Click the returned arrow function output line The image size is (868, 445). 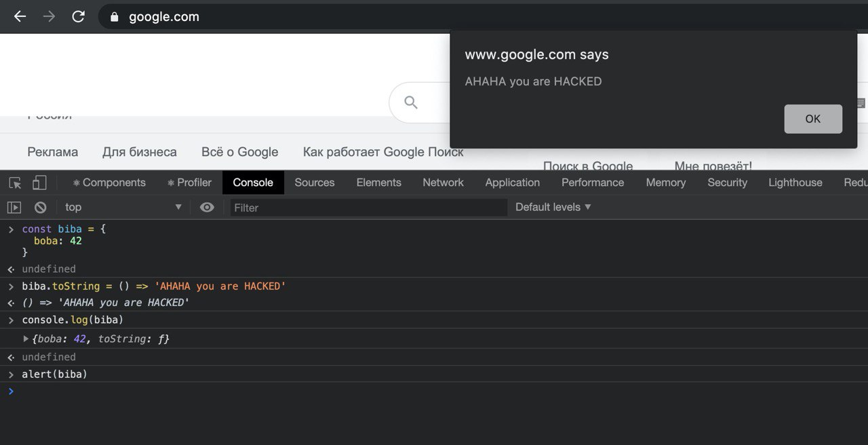(106, 303)
